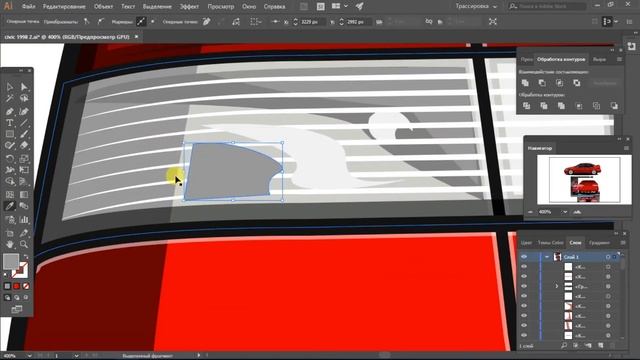Select the Line Segment tool

(24, 122)
